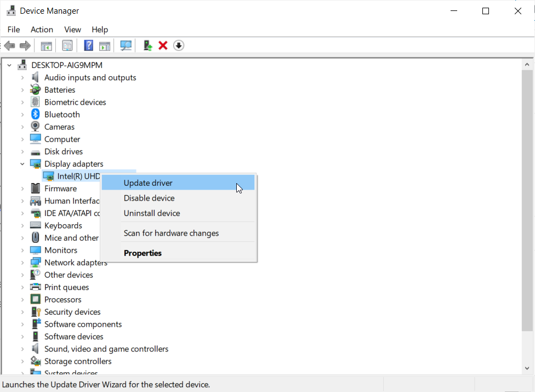Choose Scan for hardware changes in context menu
The image size is (535, 392).
[178, 233]
